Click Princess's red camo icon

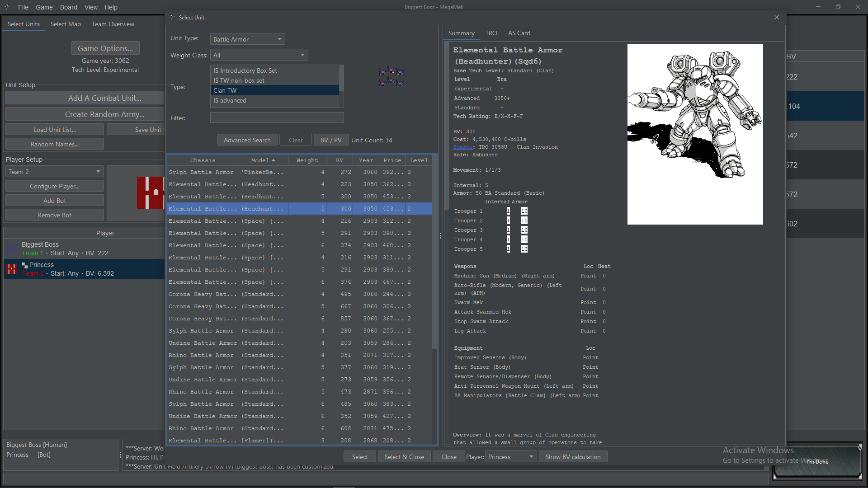pyautogui.click(x=11, y=269)
